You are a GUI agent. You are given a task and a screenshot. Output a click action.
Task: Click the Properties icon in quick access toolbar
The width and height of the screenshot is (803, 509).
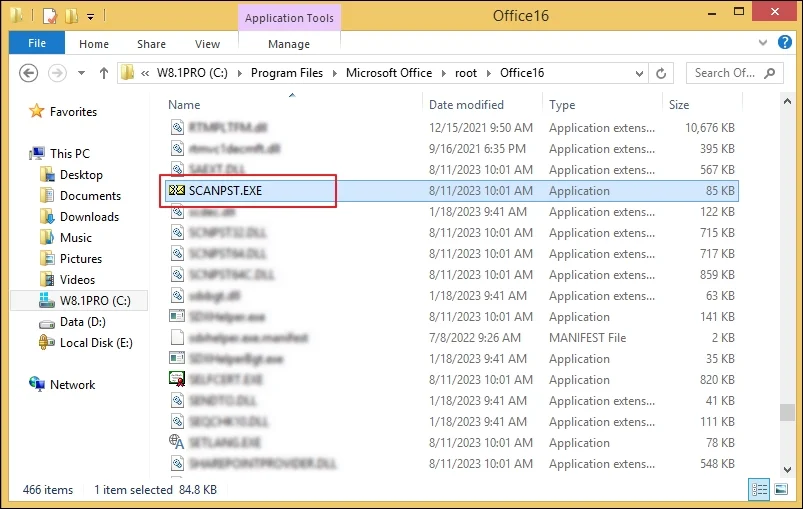[49, 16]
